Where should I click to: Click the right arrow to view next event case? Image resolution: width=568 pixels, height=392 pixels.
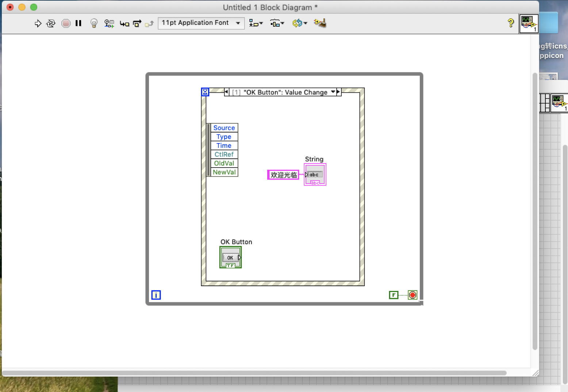click(338, 92)
